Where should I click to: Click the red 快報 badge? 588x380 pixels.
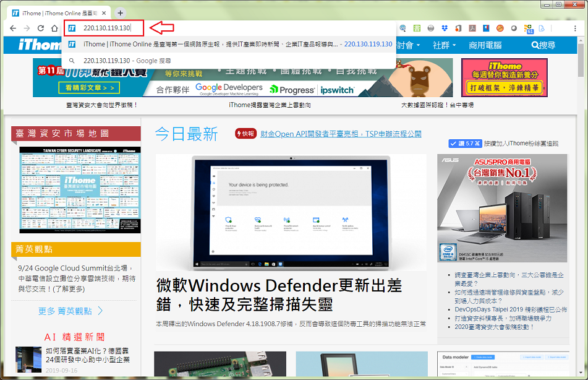click(245, 134)
